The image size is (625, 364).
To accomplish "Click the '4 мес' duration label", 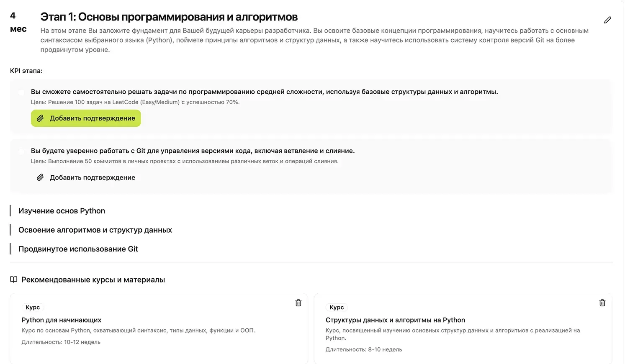I will [x=18, y=22].
